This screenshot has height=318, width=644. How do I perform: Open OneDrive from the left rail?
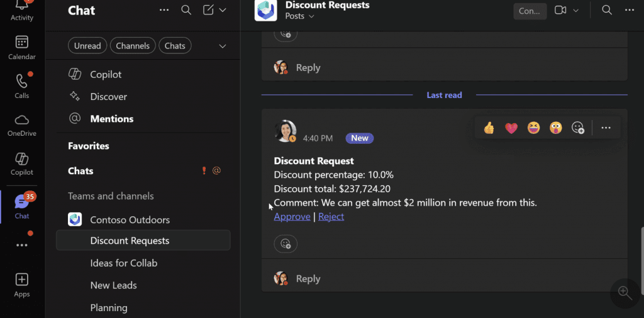(x=22, y=124)
